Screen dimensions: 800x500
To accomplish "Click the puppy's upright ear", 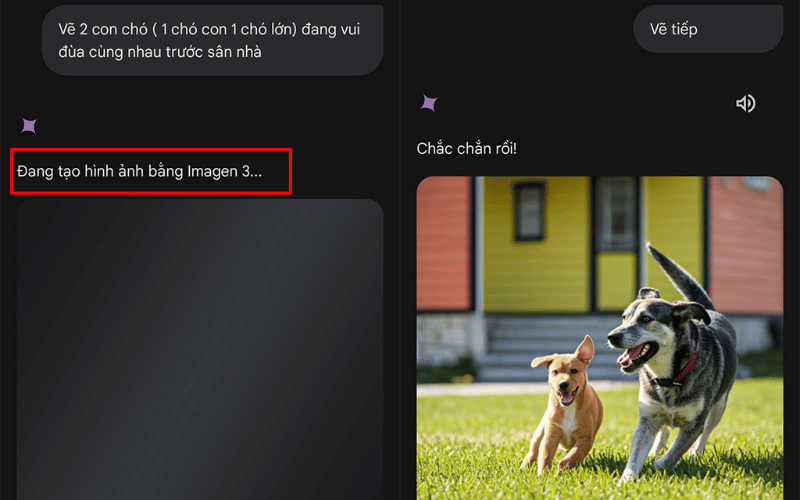I will pyautogui.click(x=585, y=349).
